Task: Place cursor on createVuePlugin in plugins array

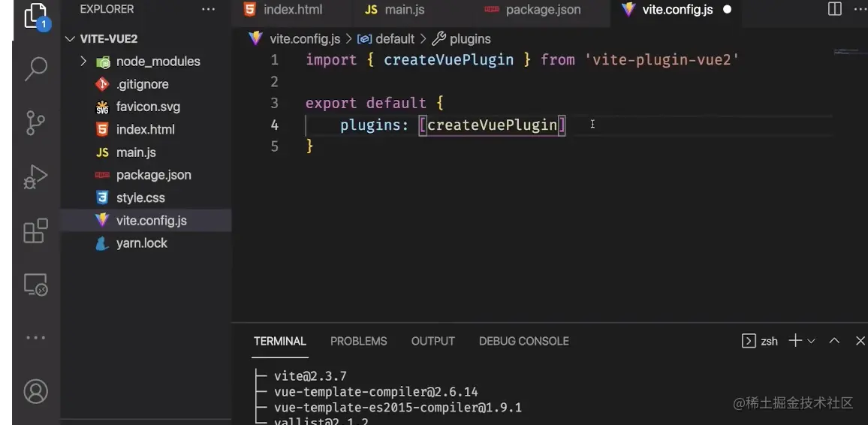Action: [x=492, y=125]
